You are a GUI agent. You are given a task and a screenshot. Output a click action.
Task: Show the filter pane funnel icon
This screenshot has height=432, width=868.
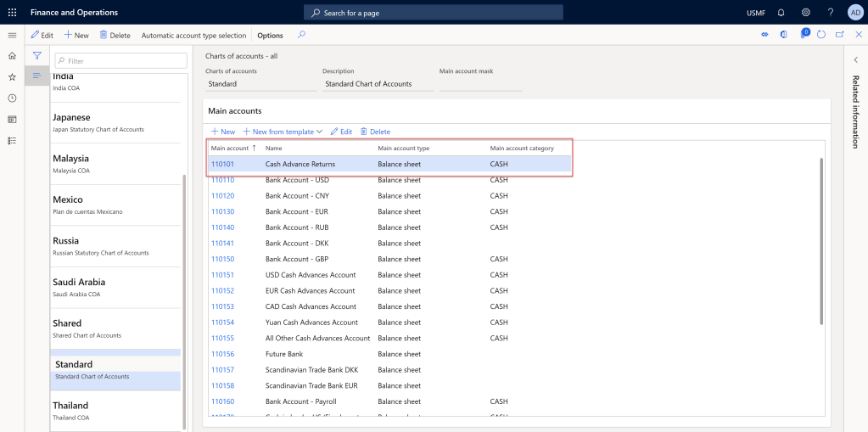tap(36, 55)
